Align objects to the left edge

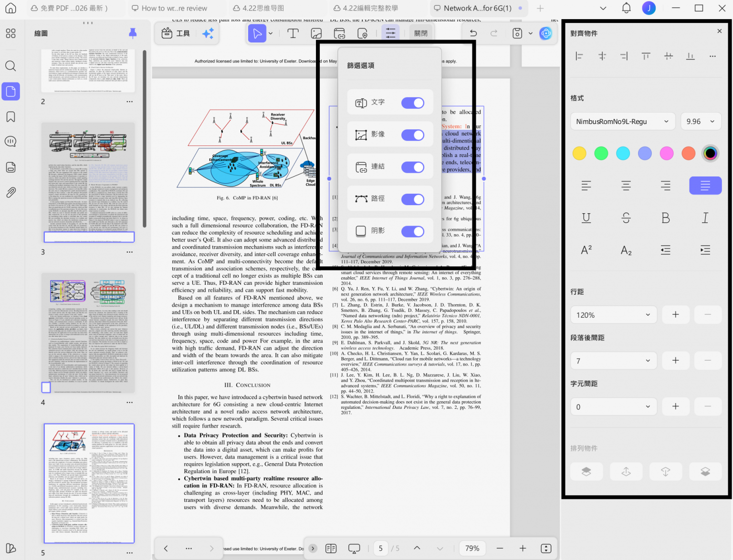point(579,56)
